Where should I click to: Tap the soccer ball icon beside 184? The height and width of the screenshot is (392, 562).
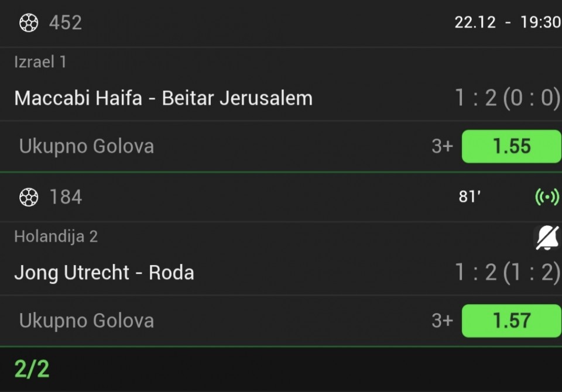pos(29,198)
